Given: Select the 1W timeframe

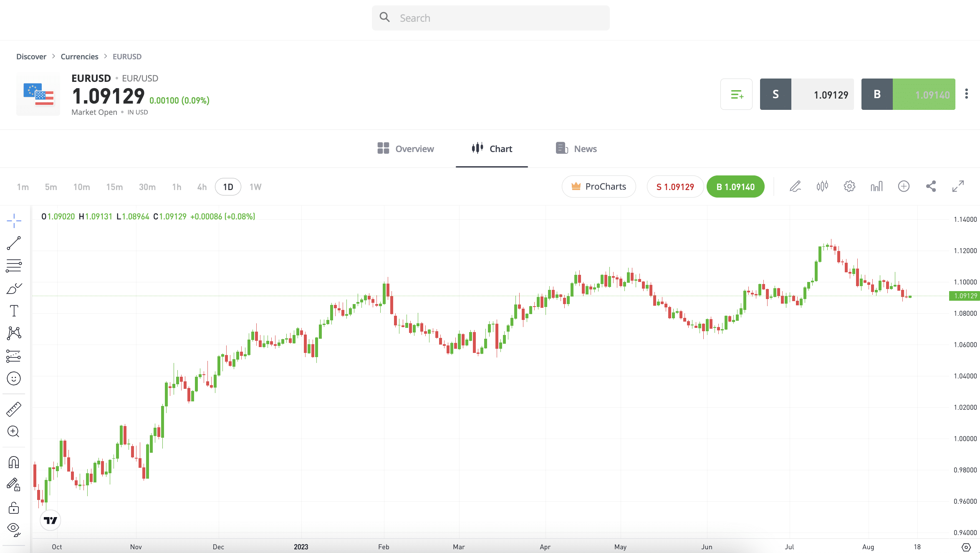Looking at the screenshot, I should pos(255,187).
